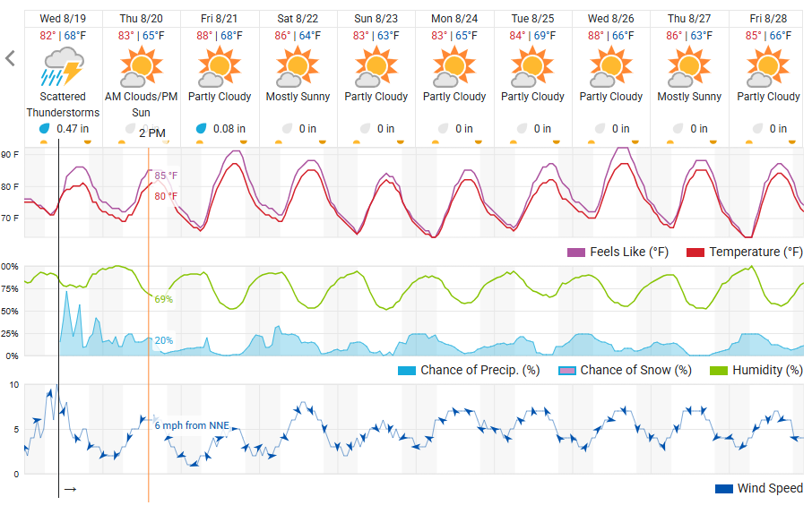Toggle the Temperature red legend swatch
Image resolution: width=812 pixels, height=514 pixels.
[695, 253]
